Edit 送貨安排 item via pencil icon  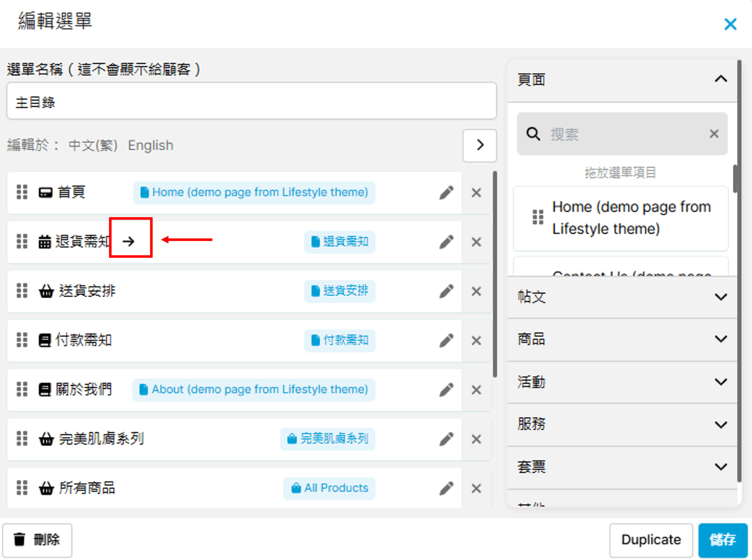coord(446,291)
